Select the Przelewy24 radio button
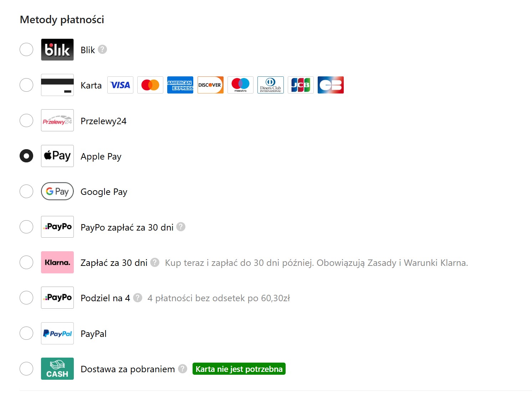Image resolution: width=532 pixels, height=404 pixels. click(26, 120)
